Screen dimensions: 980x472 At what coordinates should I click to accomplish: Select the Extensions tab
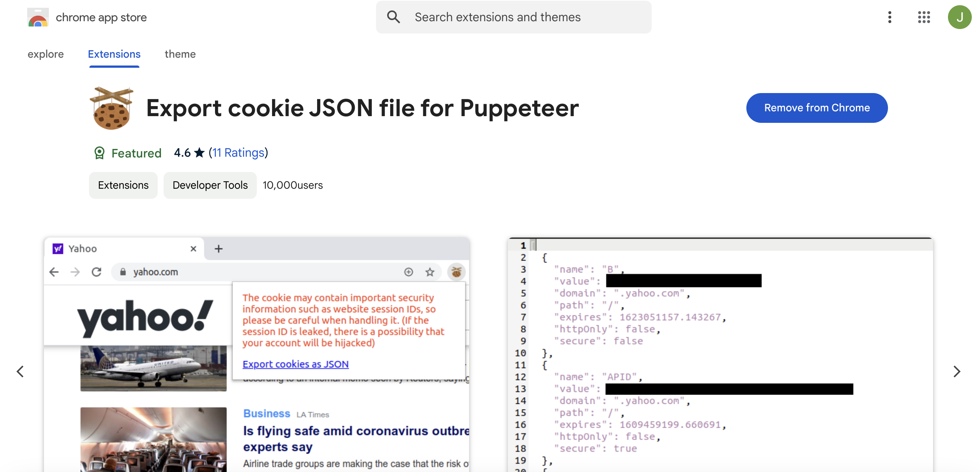pos(114,54)
